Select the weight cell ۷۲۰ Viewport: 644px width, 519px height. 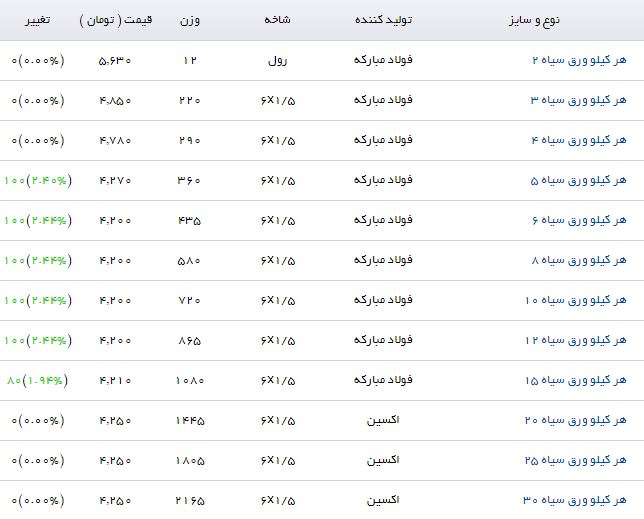[x=190, y=301]
